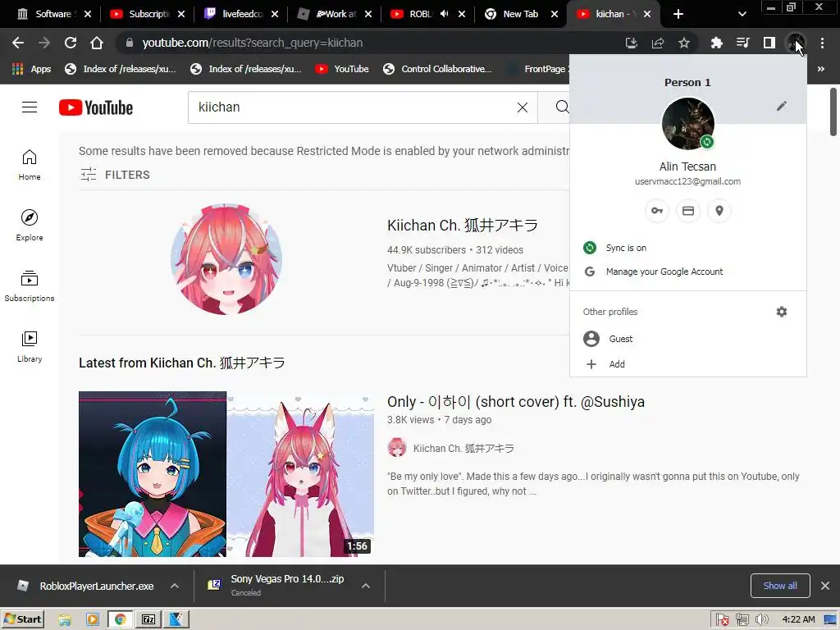The image size is (840, 630).
Task: Open the FILTERS panel
Action: [115, 175]
